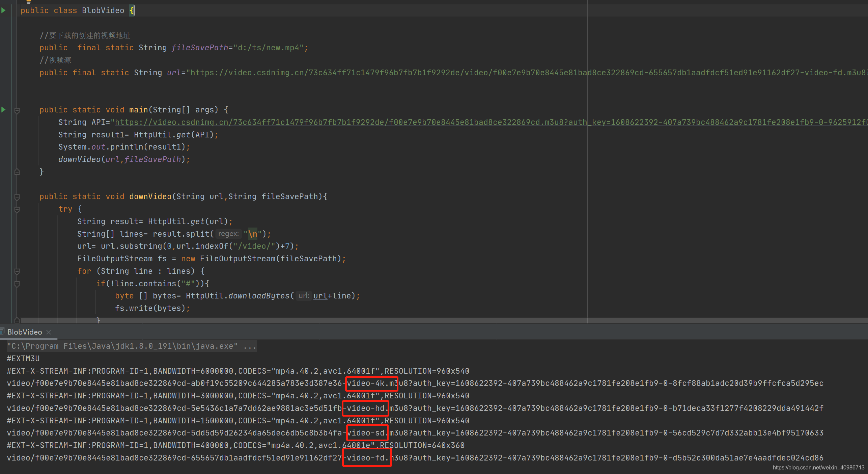The image size is (868, 474).
Task: Click the #EXTM3U line in console output
Action: click(x=23, y=359)
